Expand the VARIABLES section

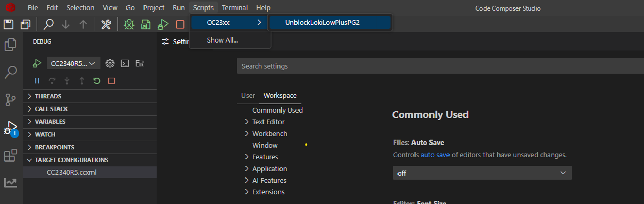(90, 122)
